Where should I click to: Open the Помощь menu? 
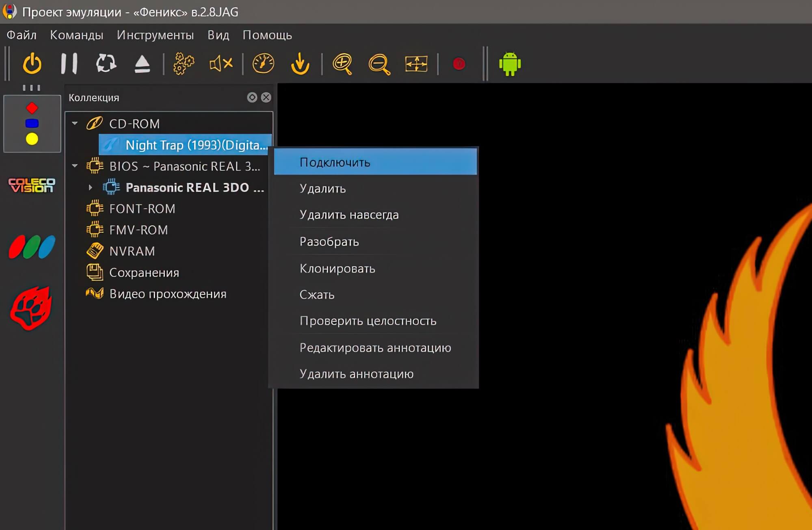click(267, 35)
